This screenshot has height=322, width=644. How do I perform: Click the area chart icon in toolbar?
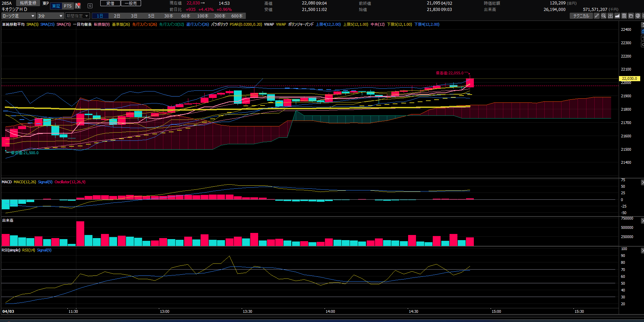[617, 16]
